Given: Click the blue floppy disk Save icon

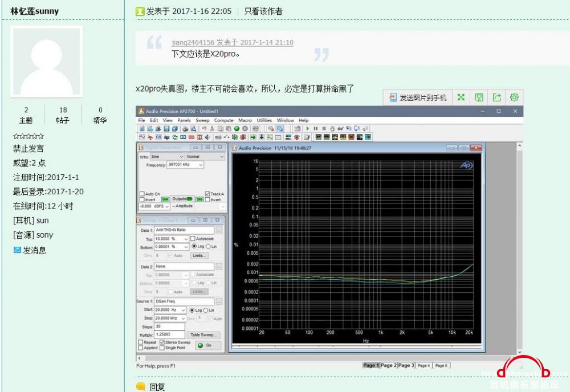Looking at the screenshot, I should (x=166, y=129).
